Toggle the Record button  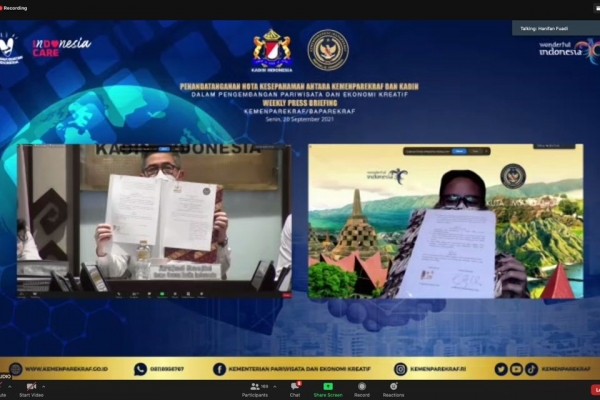tap(362, 388)
